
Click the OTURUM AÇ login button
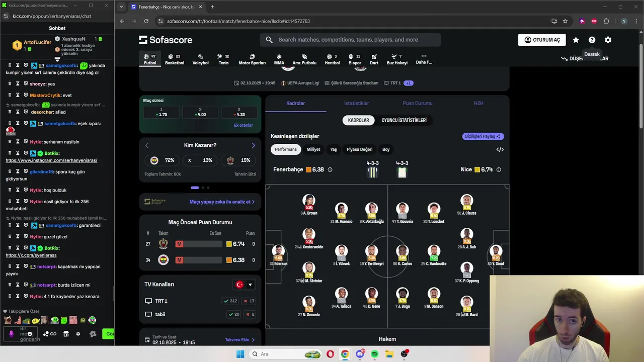point(542,40)
